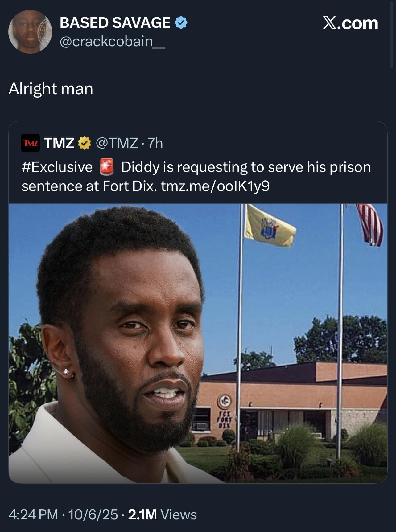The width and height of the screenshot is (396, 532).
Task: Open the #Exclusive hashtag
Action: click(x=57, y=167)
